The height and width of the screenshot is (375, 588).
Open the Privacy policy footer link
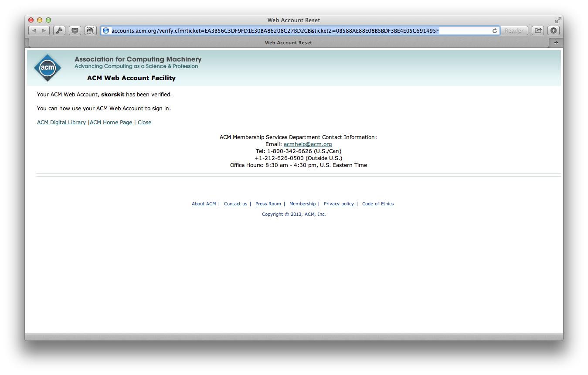click(339, 204)
